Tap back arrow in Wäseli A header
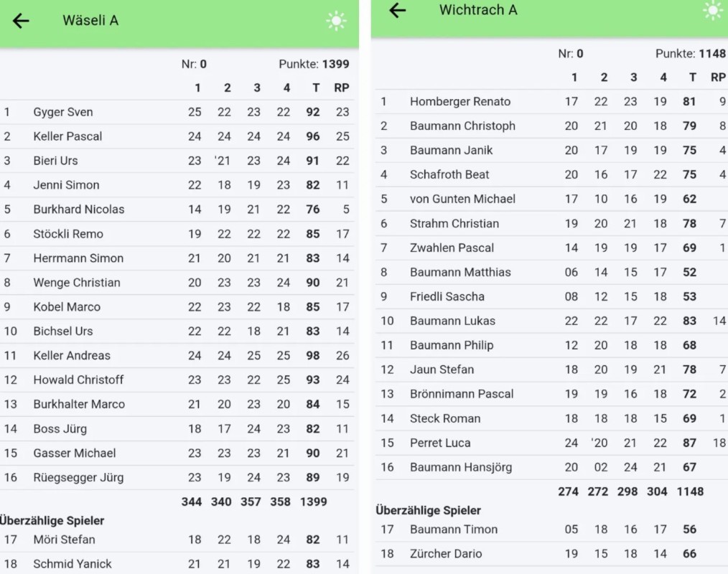 (21, 21)
